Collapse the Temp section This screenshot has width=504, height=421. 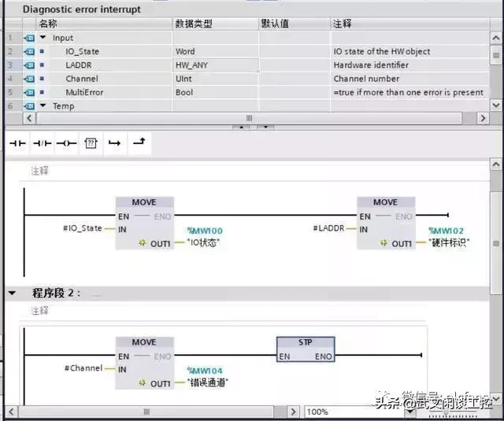tap(43, 105)
